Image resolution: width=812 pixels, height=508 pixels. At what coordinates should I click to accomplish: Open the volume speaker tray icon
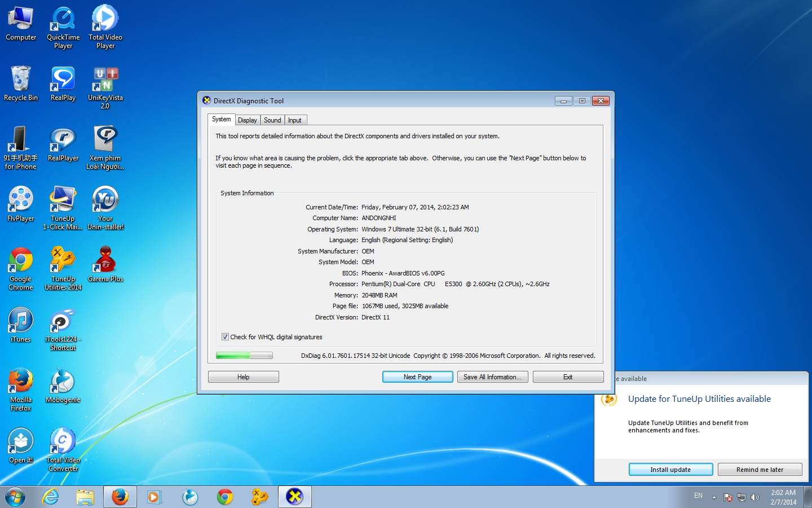pos(755,497)
